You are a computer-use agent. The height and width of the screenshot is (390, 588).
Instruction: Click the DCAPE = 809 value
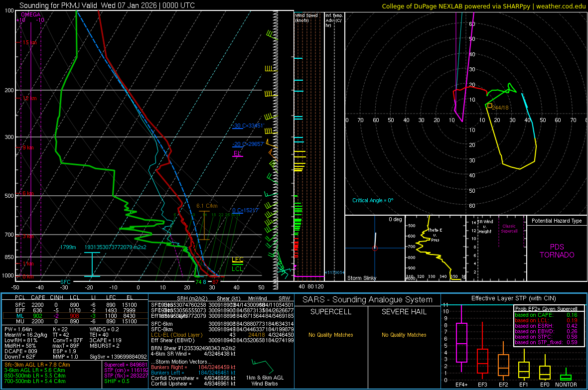pyautogui.click(x=20, y=351)
